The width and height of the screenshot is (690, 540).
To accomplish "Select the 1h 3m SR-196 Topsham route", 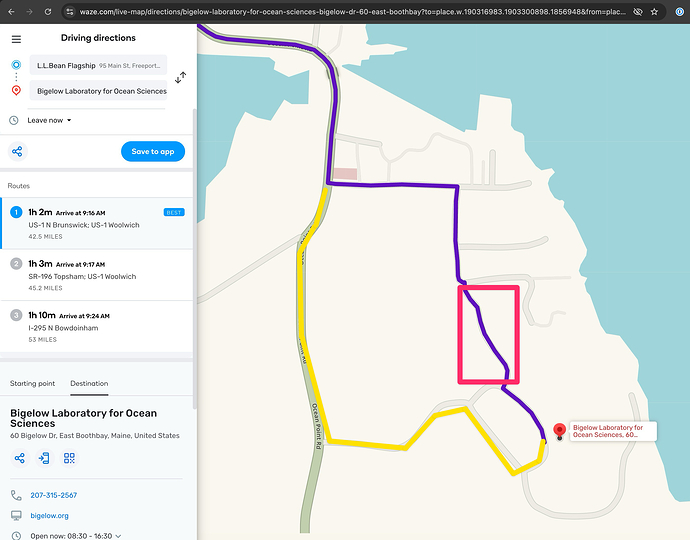I will point(97,275).
